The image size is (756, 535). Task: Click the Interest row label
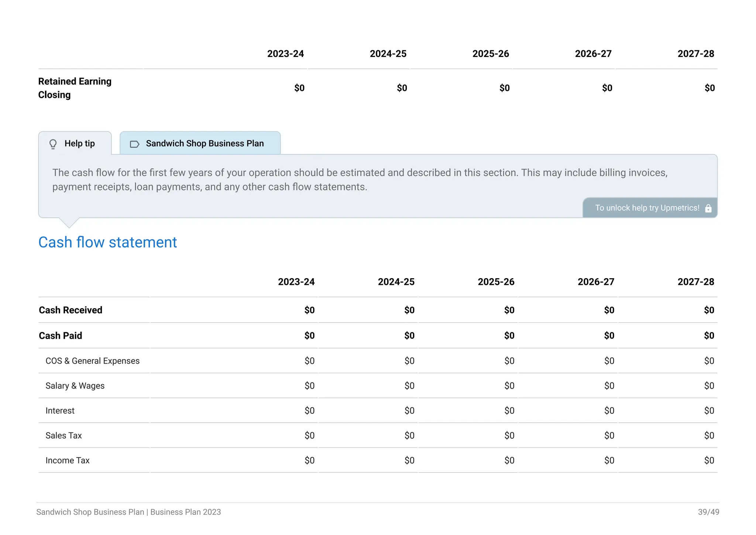(60, 411)
